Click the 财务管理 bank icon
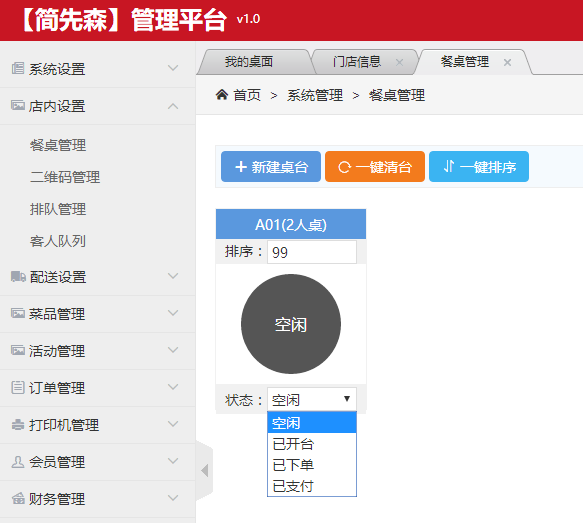The image size is (583, 523). tap(18, 498)
